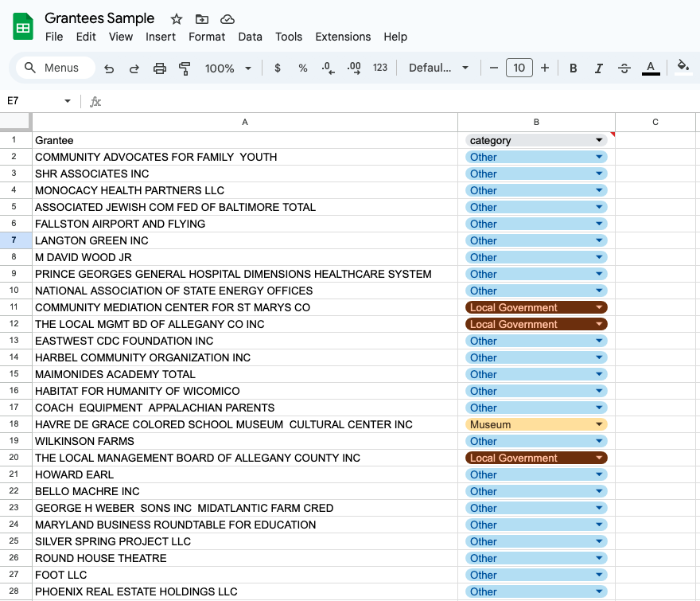
Task: Click the redo arrow icon
Action: (134, 68)
